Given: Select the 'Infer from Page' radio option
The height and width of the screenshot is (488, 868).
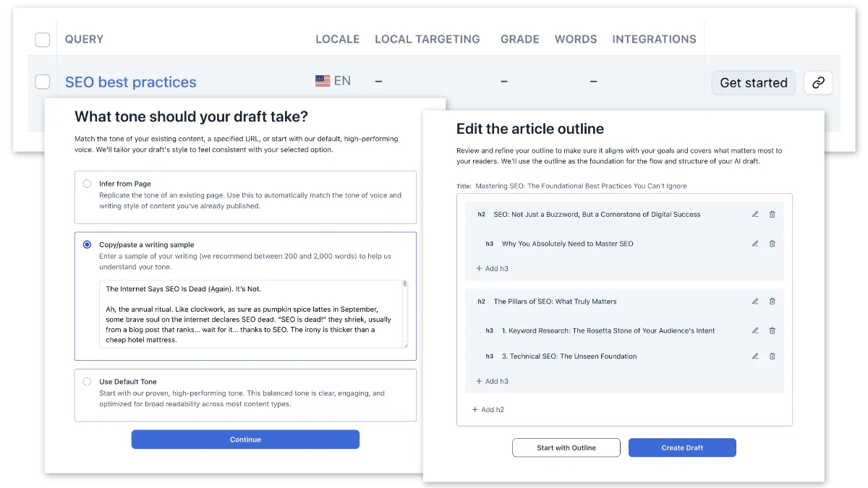Looking at the screenshot, I should click(x=88, y=184).
